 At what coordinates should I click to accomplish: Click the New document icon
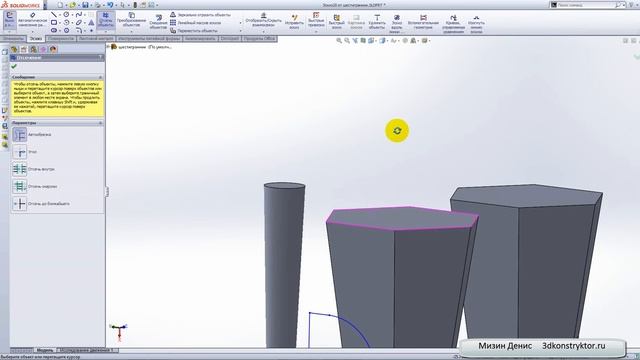[60, 5]
